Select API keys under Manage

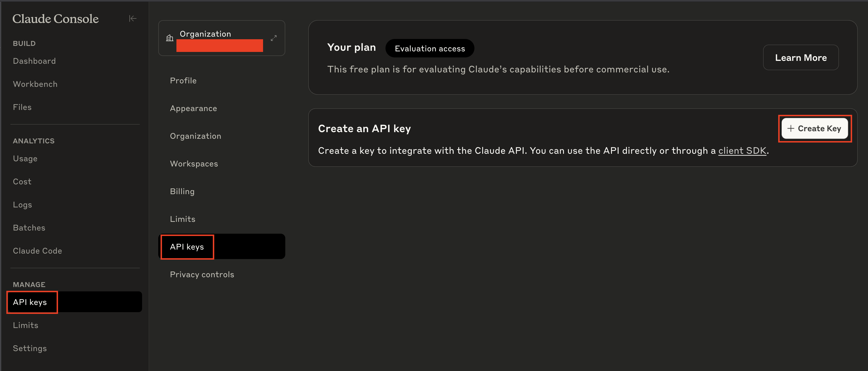click(74, 302)
